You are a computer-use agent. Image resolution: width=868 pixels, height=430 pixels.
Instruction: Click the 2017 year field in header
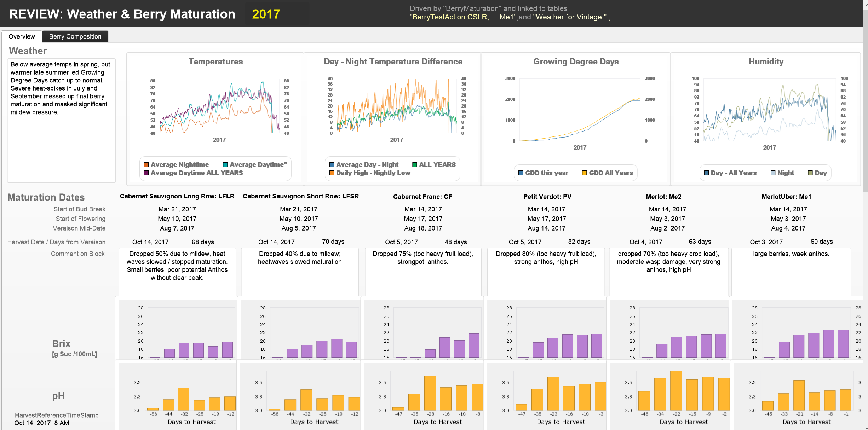click(x=266, y=14)
